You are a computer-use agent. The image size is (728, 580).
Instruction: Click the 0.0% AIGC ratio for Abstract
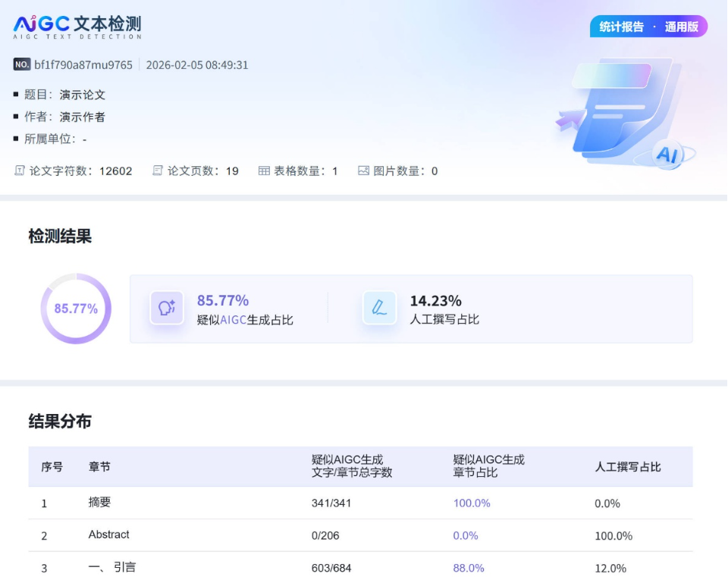point(466,535)
